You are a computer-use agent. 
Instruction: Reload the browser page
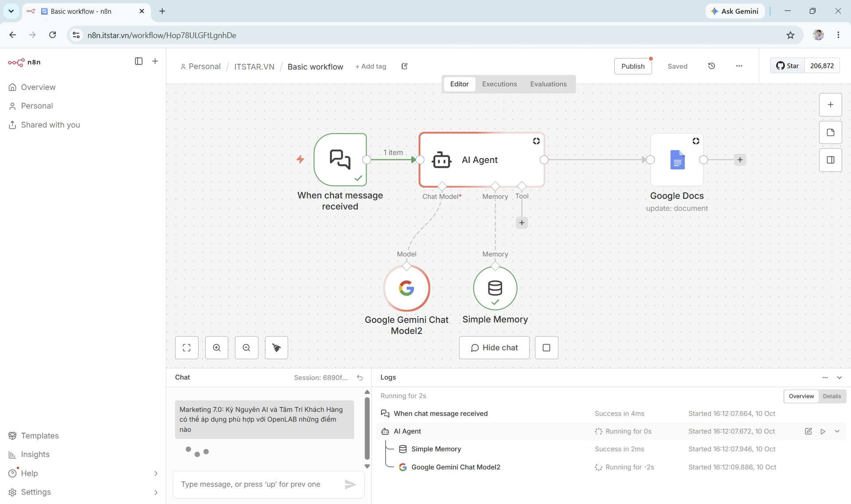pos(52,35)
